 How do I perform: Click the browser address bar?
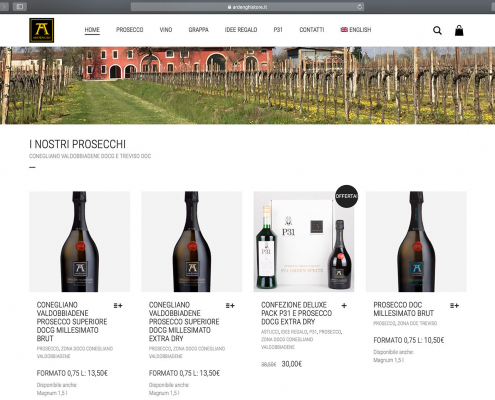[247, 7]
